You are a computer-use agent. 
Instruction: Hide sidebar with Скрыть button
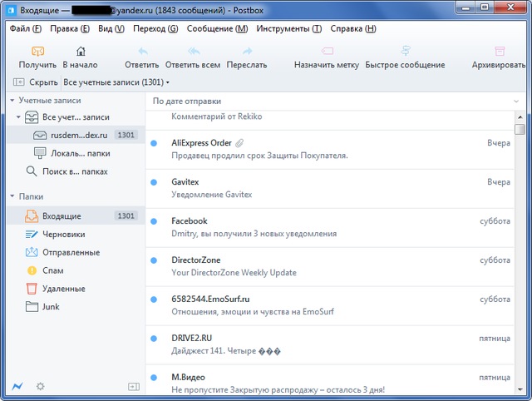[36, 82]
